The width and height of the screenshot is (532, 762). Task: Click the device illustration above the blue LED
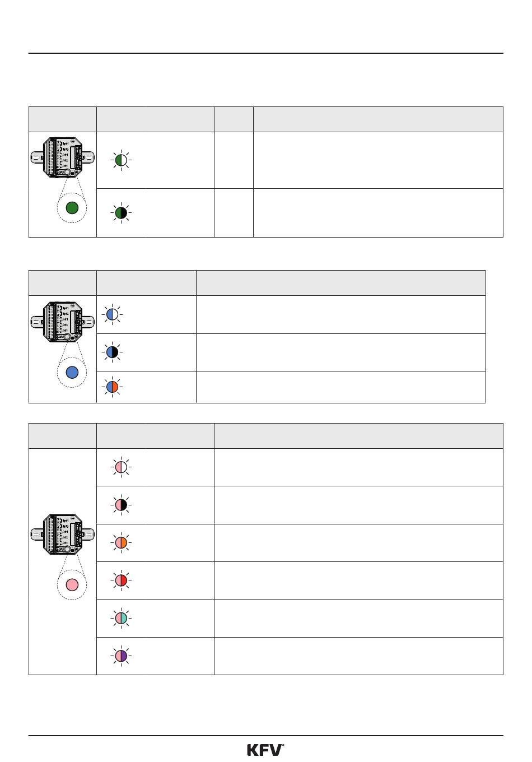pos(62,322)
